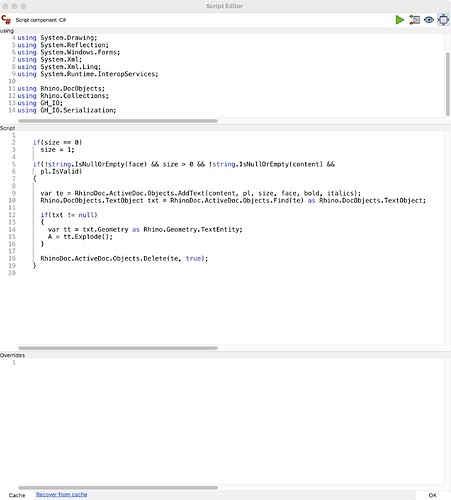
Task: Click the Recover from cache link
Action: pos(61,495)
